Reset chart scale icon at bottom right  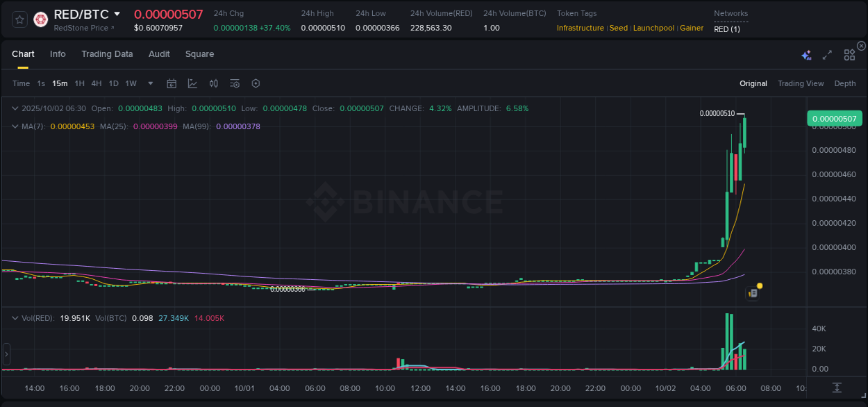837,388
